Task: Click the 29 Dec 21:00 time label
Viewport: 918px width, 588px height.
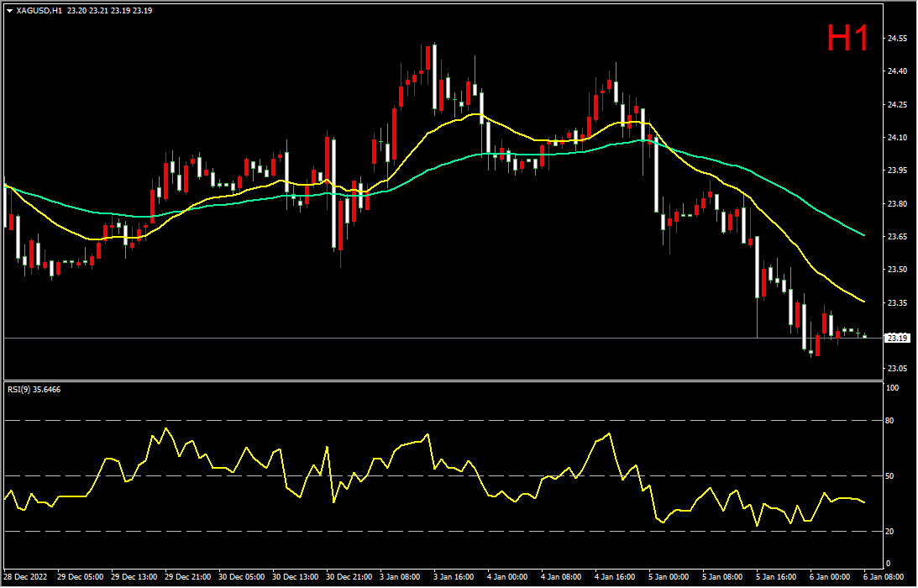Action: click(187, 577)
